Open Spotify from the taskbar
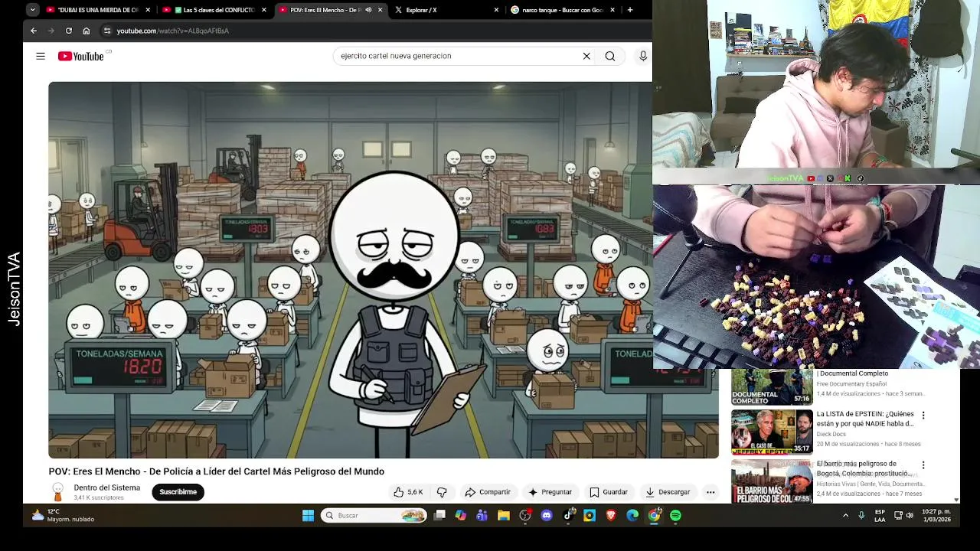This screenshot has width=980, height=551. [x=675, y=516]
